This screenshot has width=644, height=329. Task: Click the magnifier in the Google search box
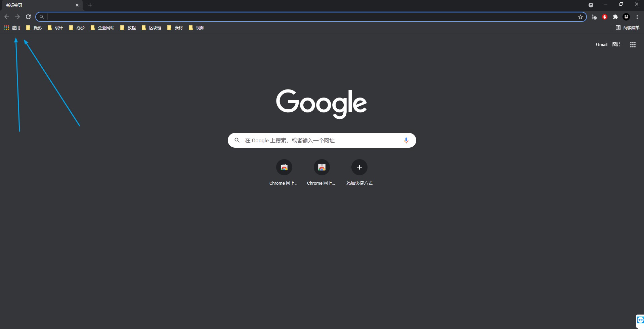coord(237,140)
